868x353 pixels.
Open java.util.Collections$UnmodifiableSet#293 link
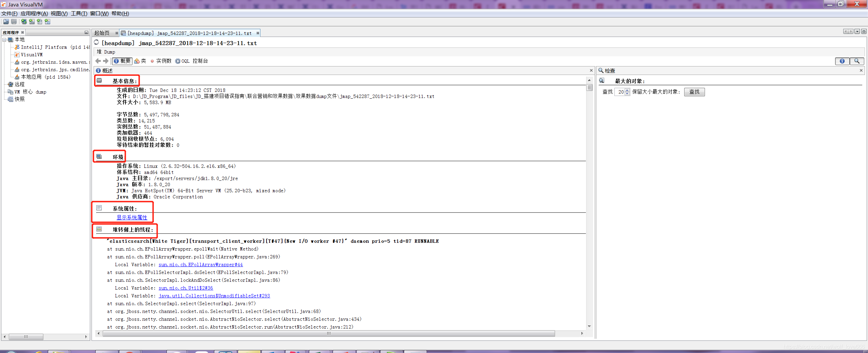click(214, 296)
